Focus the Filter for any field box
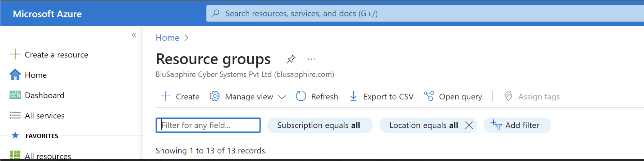The width and height of the screenshot is (644, 161). (x=208, y=125)
